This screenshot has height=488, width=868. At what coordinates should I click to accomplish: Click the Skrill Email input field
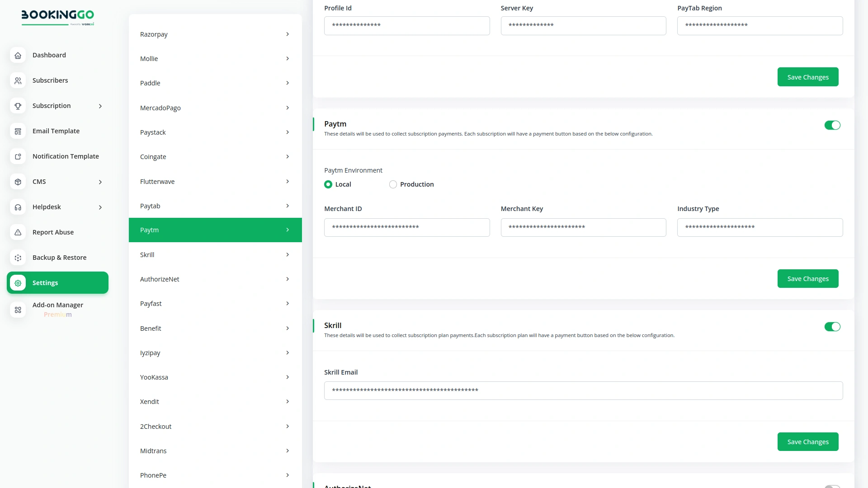pyautogui.click(x=583, y=390)
